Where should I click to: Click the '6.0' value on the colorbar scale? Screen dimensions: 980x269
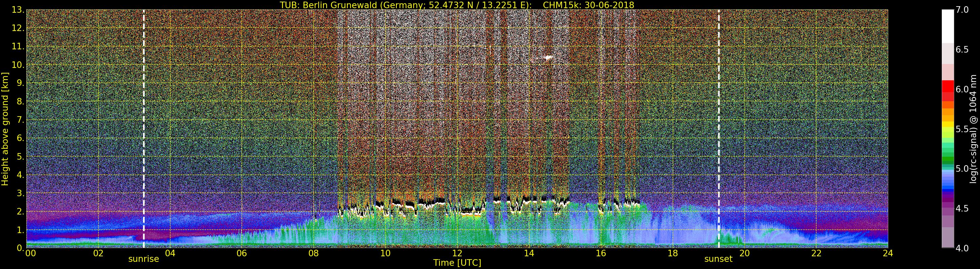962,89
